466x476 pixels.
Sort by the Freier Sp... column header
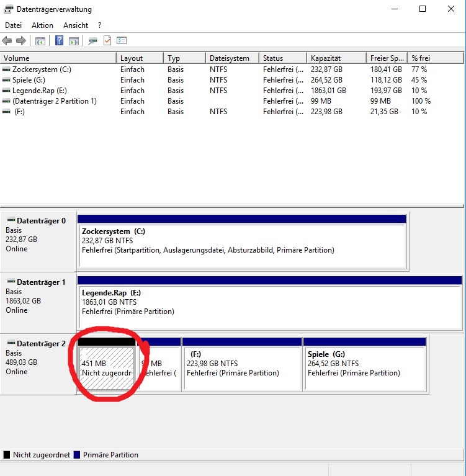point(387,58)
